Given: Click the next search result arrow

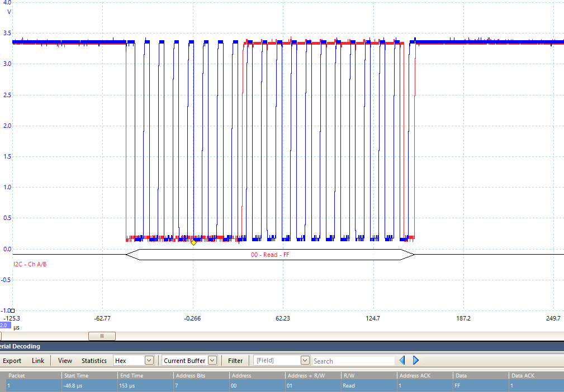Looking at the screenshot, I should pyautogui.click(x=416, y=360).
